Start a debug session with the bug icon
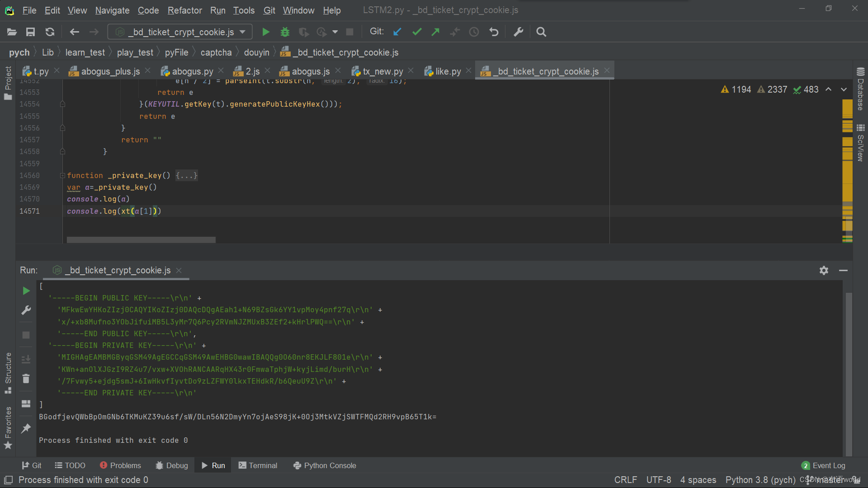 tap(284, 32)
